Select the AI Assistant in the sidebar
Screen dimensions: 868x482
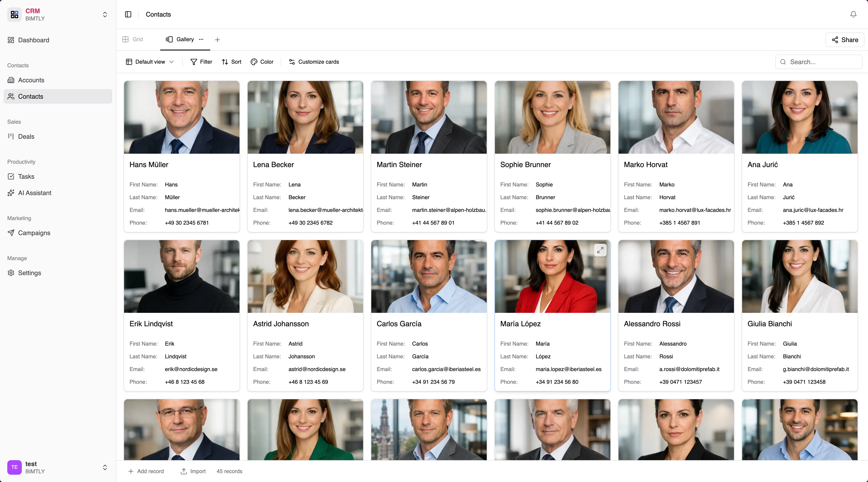[x=34, y=193]
